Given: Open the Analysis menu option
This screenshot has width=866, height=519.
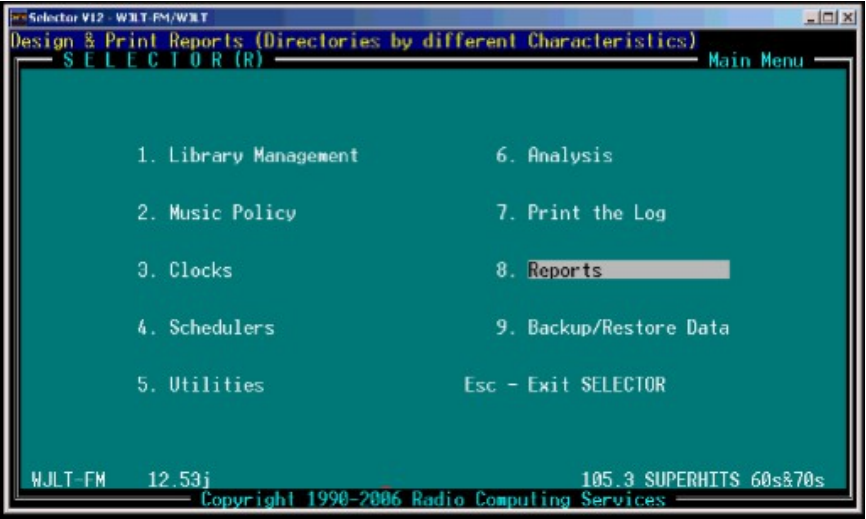Looking at the screenshot, I should pyautogui.click(x=555, y=156).
